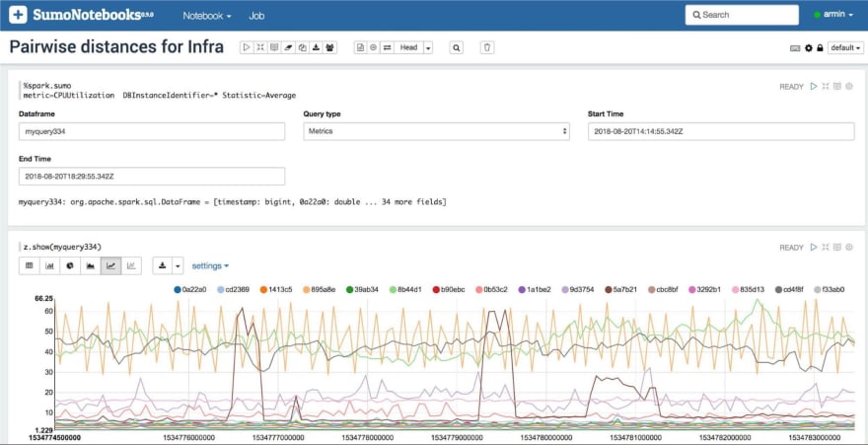Screen dimensions: 868x445
Task: Click the set revision circle icon
Action: [x=374, y=47]
